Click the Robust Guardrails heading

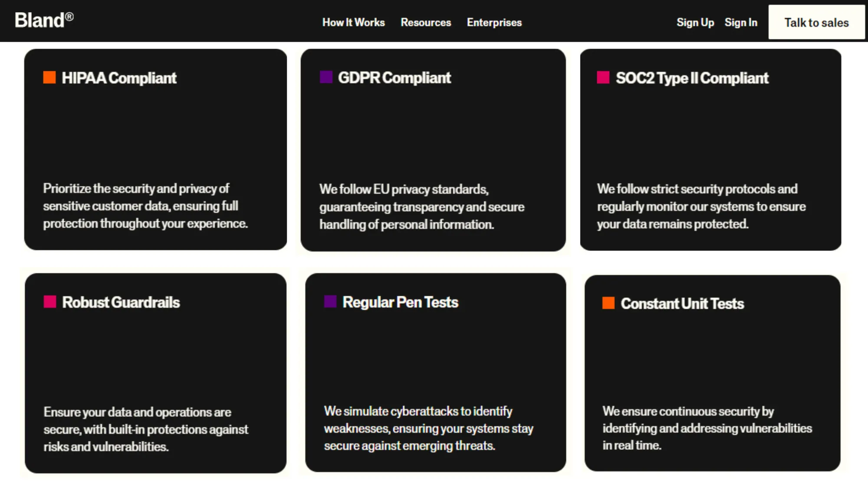point(121,302)
